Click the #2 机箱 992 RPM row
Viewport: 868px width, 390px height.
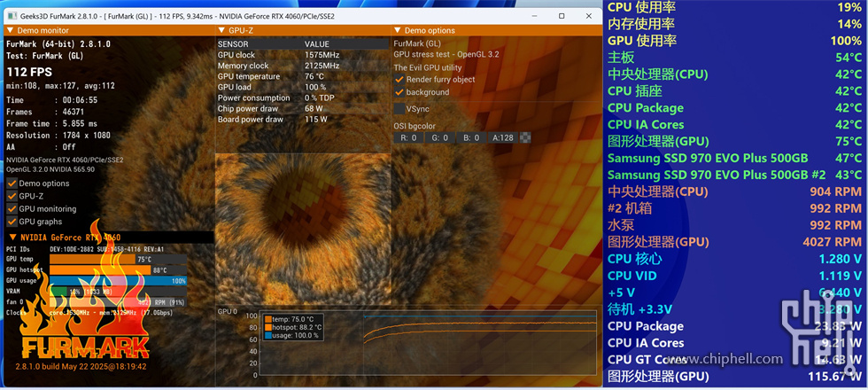coord(734,208)
